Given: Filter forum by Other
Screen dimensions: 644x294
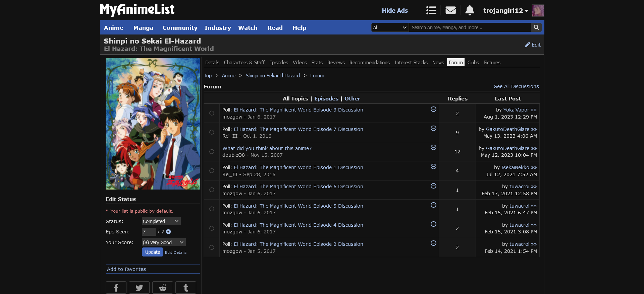Looking at the screenshot, I should pyautogui.click(x=352, y=99).
